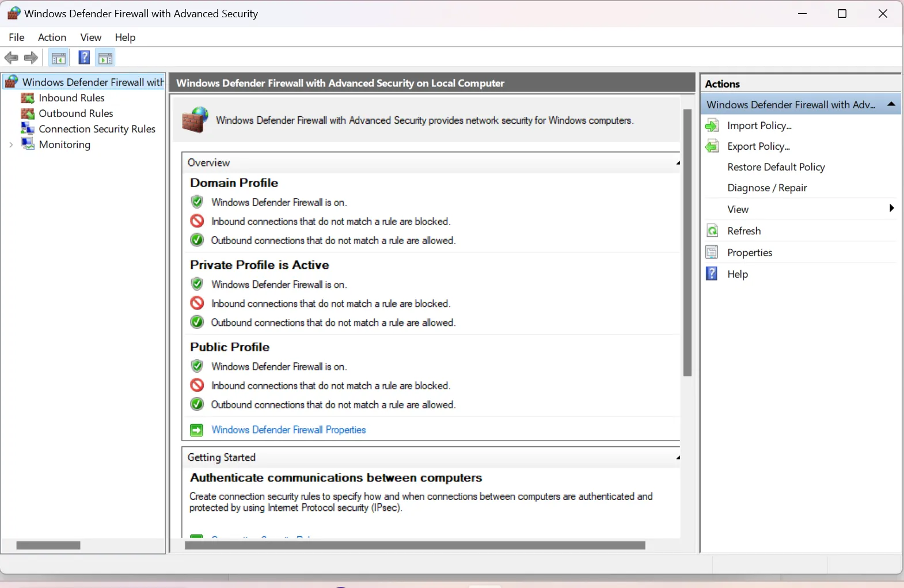Screen dimensions: 904x588
Task: Select Outbound Rules in the tree
Action: (75, 113)
